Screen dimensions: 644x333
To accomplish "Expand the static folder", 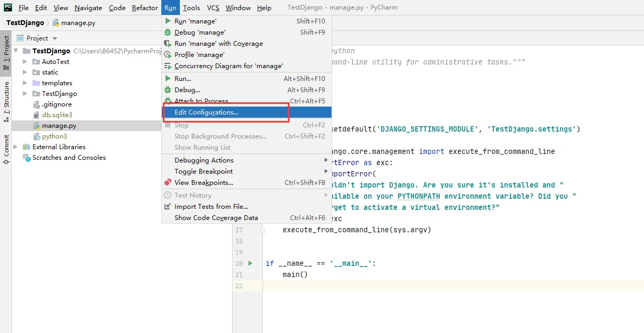I will click(25, 72).
